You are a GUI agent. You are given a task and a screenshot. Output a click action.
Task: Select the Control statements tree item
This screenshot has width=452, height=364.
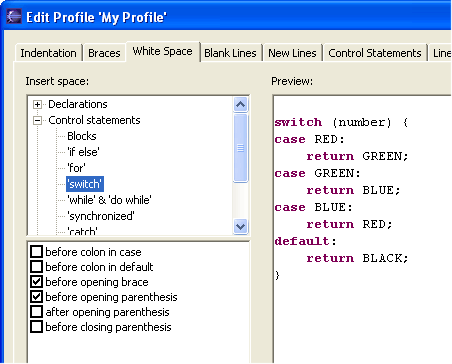click(x=94, y=120)
